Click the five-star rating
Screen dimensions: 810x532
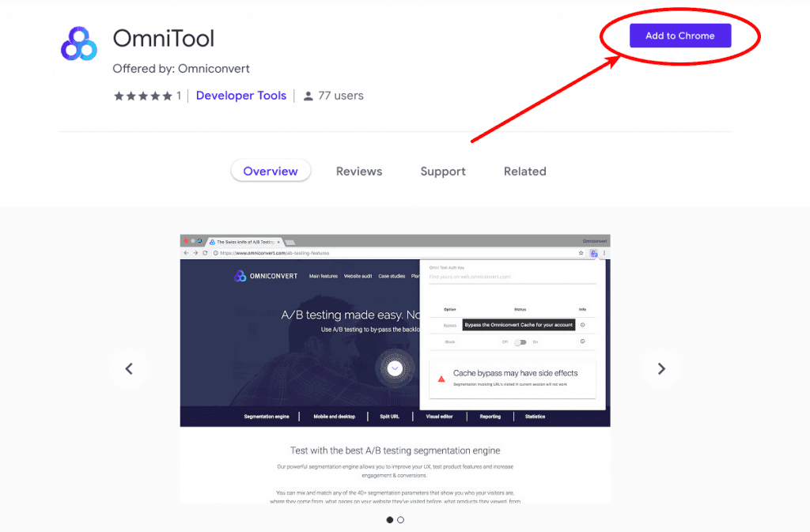coord(143,96)
